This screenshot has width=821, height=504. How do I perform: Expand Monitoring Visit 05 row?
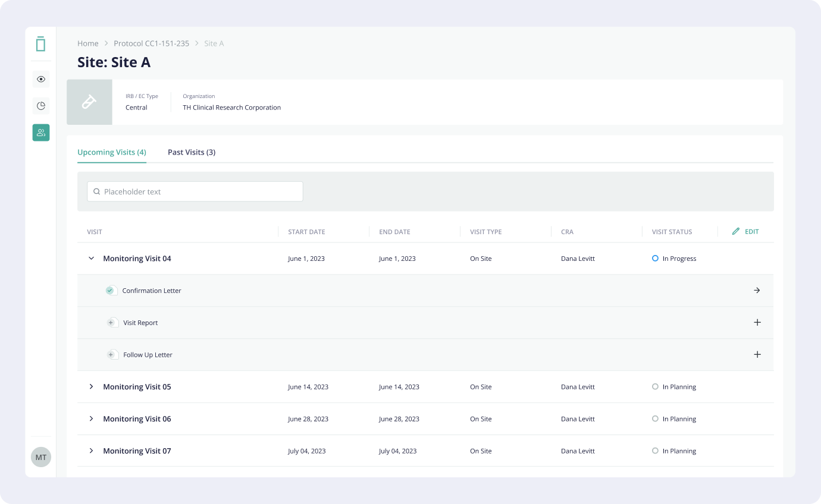click(x=92, y=387)
